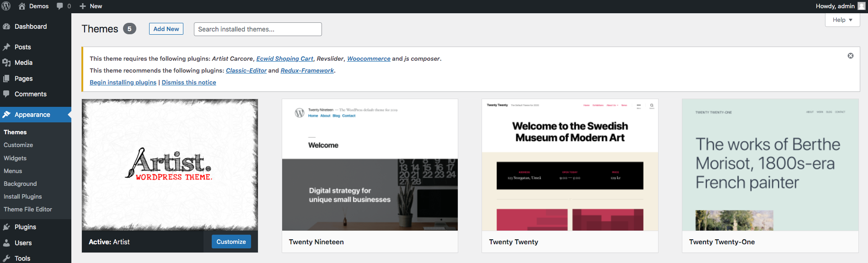Click the Demos site name link
The width and height of the screenshot is (868, 263).
click(39, 6)
